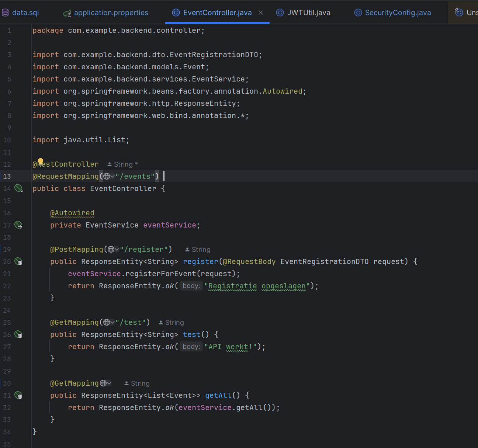Open URL dropdown chevron beside "/events" mapping
The width and height of the screenshot is (478, 448).
tap(112, 177)
